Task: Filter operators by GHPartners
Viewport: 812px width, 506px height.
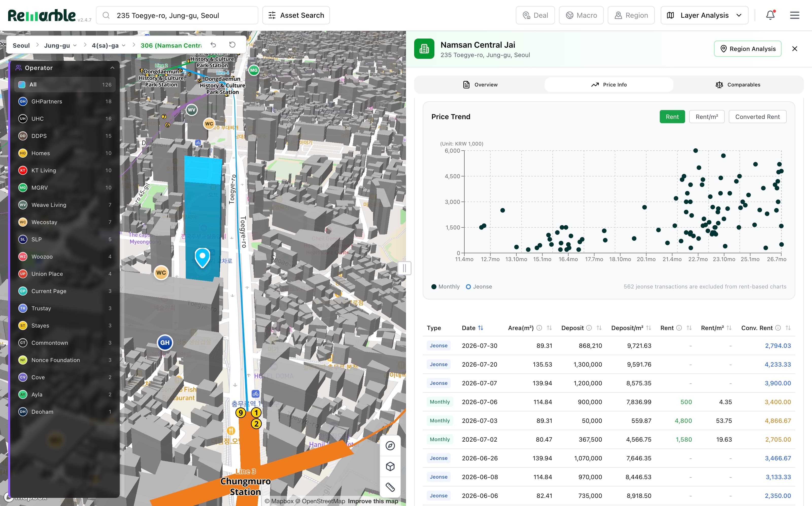Action: [x=65, y=101]
